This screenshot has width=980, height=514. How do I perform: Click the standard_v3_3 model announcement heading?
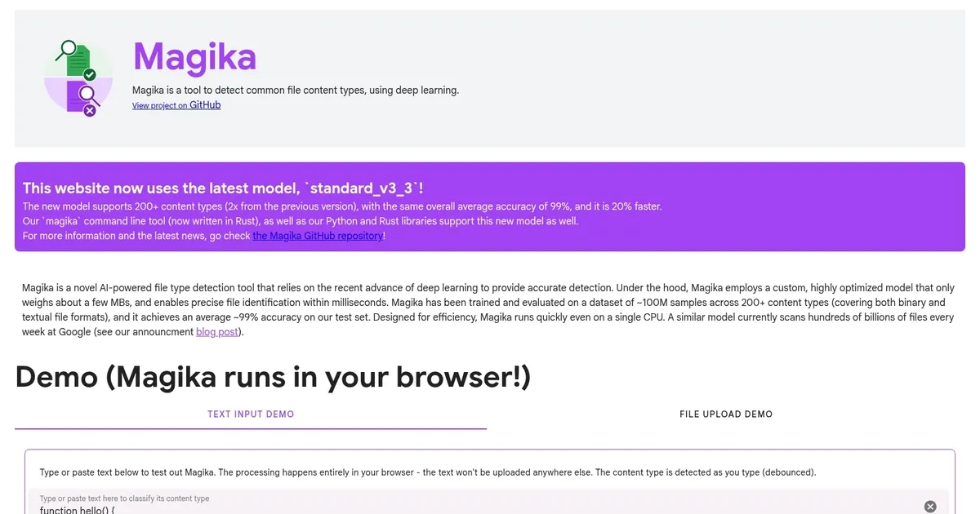click(x=223, y=188)
